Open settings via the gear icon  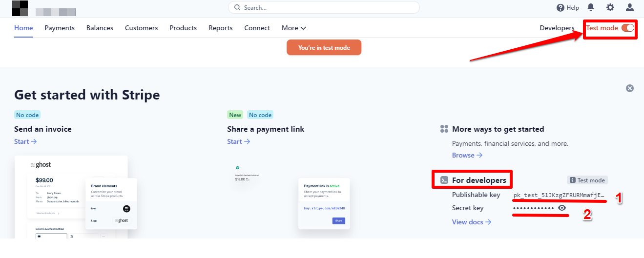[610, 7]
